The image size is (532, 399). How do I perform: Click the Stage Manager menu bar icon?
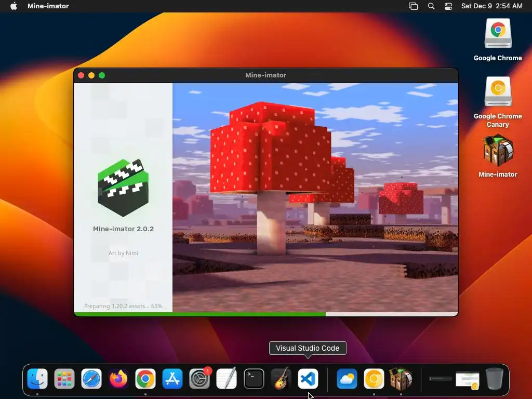413,6
